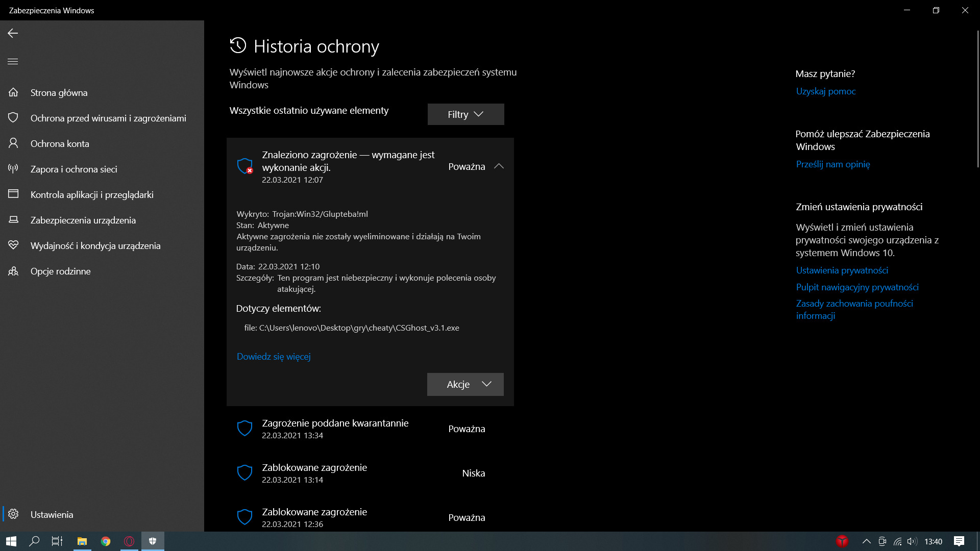Open Ustawienia prywatności link
Screen dimensions: 980x551
pyautogui.click(x=842, y=270)
